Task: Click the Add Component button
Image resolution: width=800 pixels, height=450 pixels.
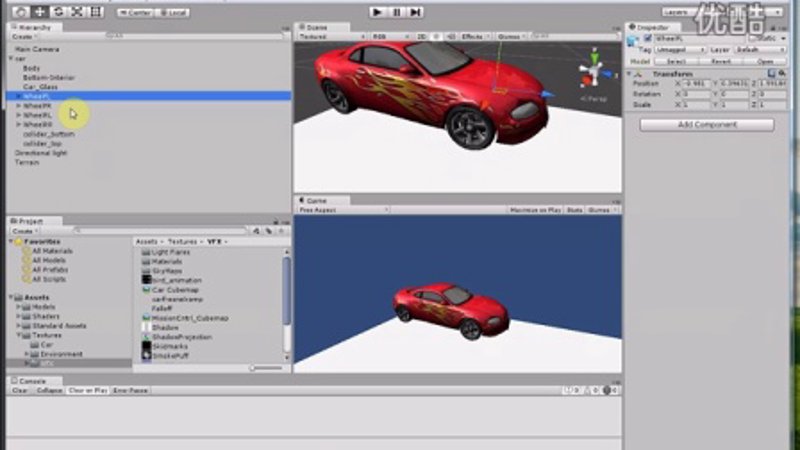Action: (x=707, y=125)
